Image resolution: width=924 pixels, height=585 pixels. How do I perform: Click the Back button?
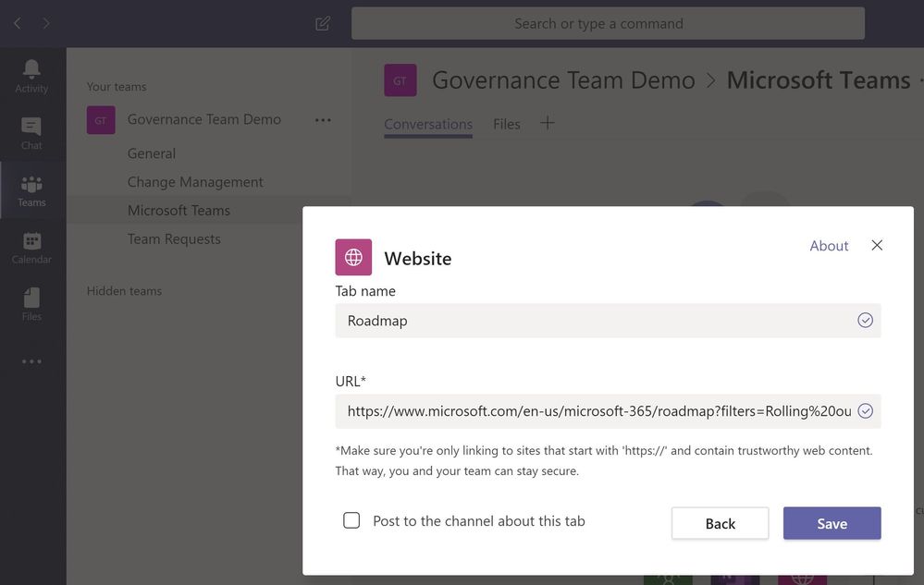(x=721, y=523)
